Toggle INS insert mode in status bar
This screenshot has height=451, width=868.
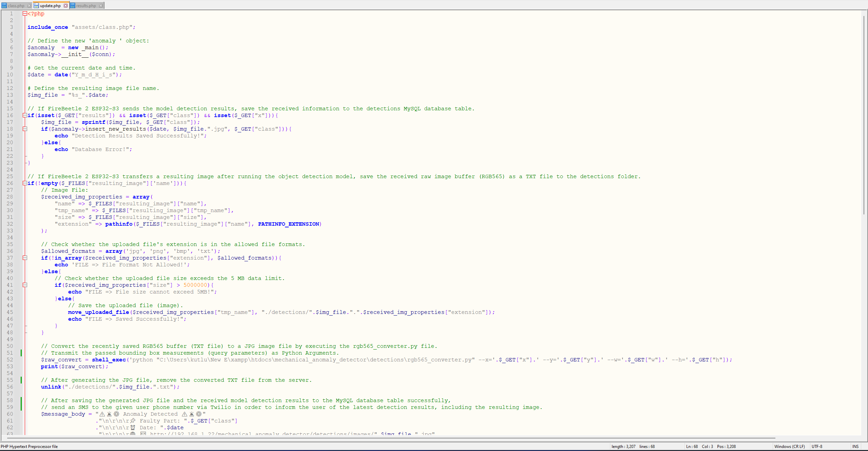(x=855, y=447)
